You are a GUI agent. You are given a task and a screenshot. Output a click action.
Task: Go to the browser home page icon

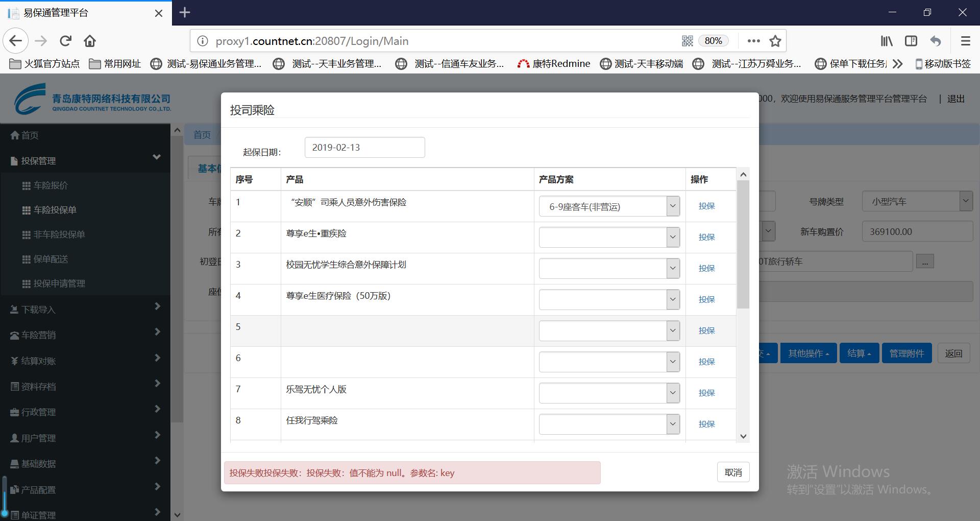coord(90,41)
